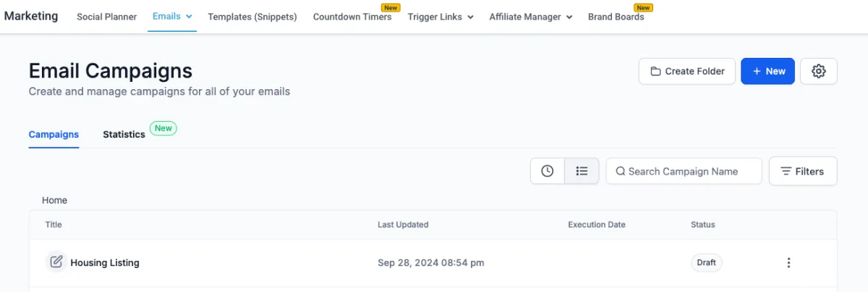
Task: Switch to the list view
Action: click(x=582, y=171)
